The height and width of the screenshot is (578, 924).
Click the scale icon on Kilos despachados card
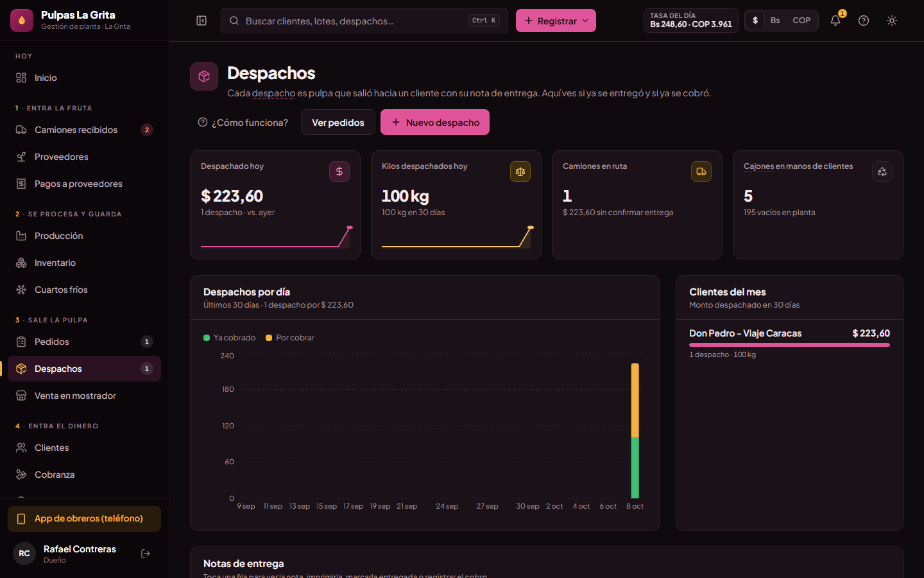pyautogui.click(x=520, y=171)
